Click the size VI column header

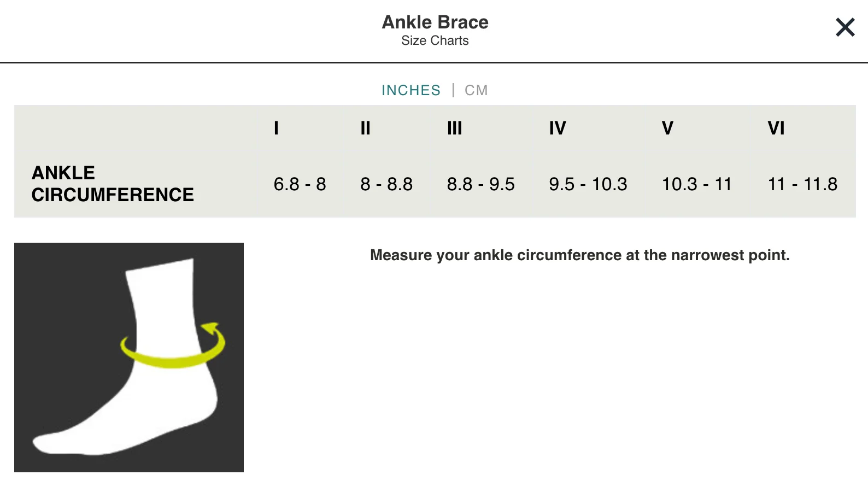point(776,128)
